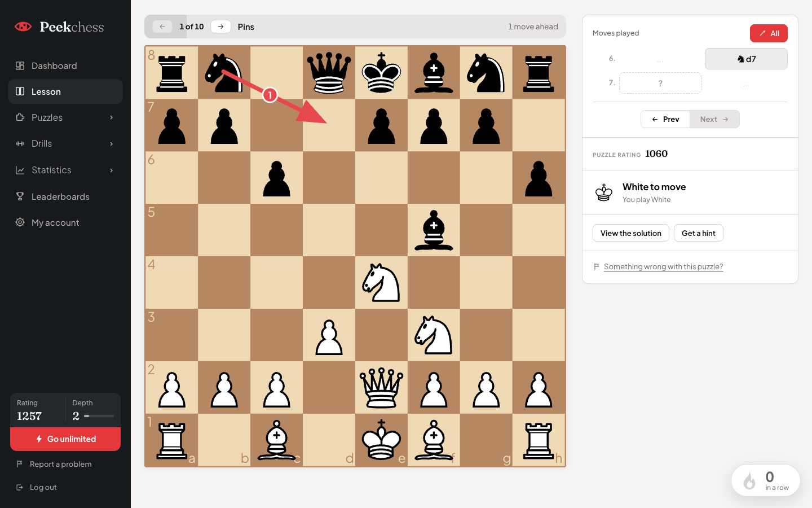Select the white knight on e4
812x508 pixels.
382,283
